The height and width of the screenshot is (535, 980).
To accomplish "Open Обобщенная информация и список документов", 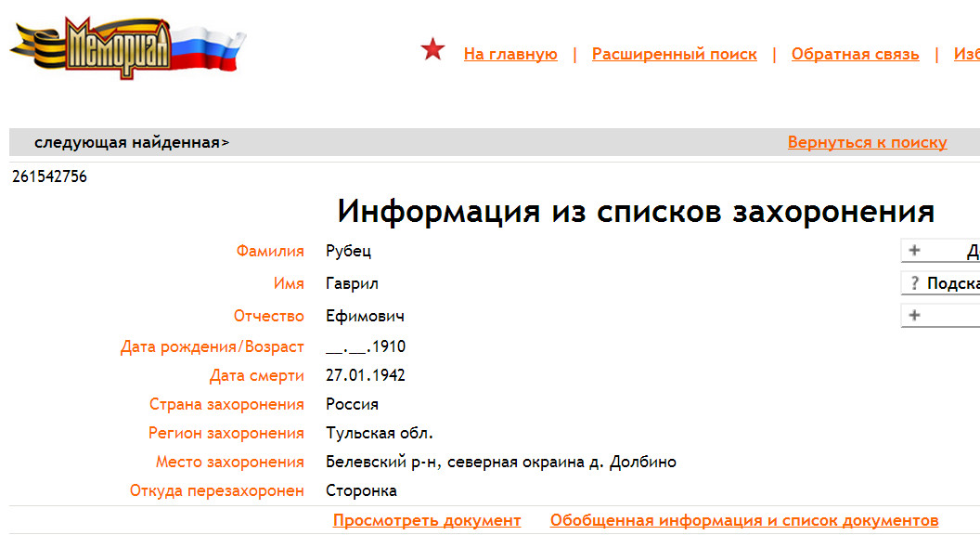I will (743, 520).
